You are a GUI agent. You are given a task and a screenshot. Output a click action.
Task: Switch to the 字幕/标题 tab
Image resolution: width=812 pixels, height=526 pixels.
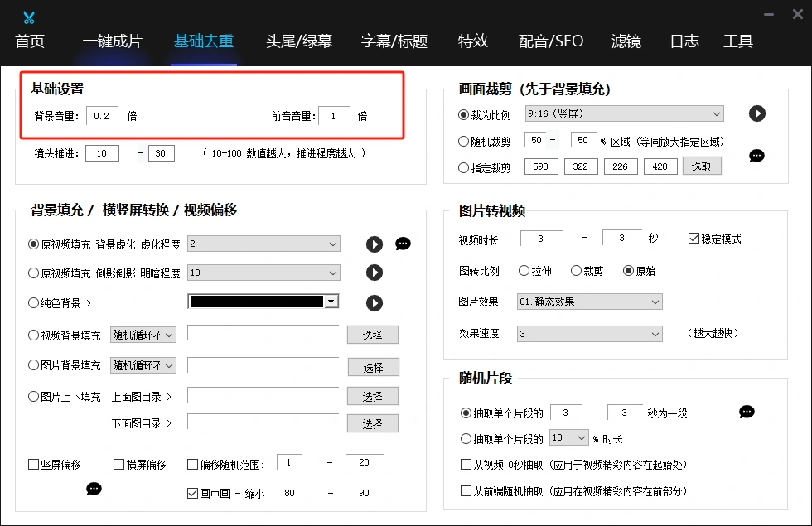tap(394, 41)
